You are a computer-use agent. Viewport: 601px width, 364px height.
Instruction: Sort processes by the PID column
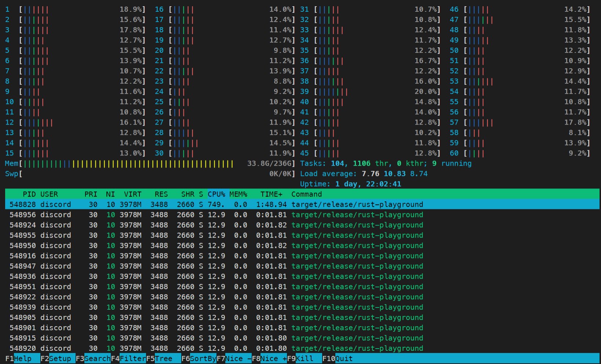pos(29,194)
